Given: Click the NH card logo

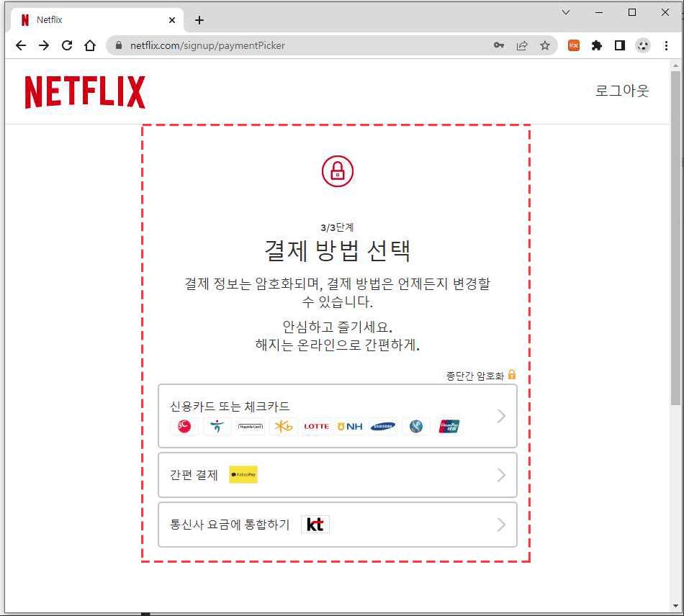Looking at the screenshot, I should 350,426.
